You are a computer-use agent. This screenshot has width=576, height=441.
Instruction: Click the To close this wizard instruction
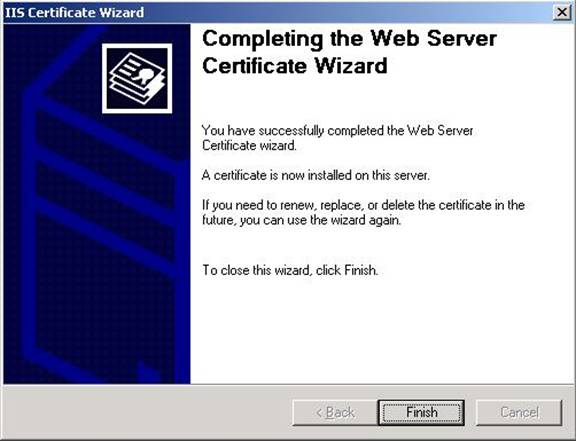pyautogui.click(x=290, y=270)
